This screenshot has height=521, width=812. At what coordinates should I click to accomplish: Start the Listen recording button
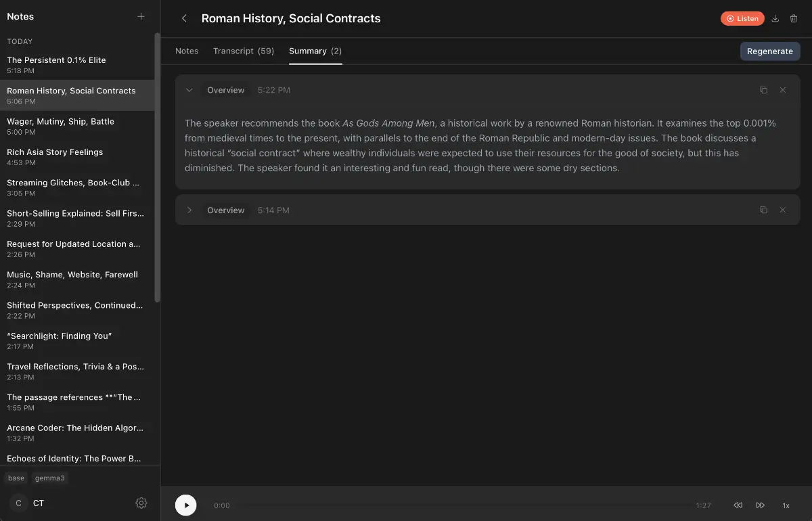coord(742,19)
